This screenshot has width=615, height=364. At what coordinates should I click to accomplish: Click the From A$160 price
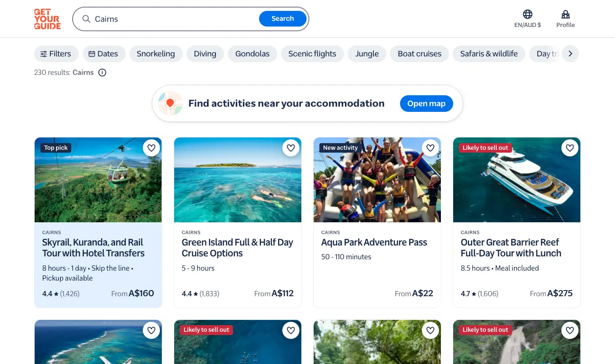point(133,293)
